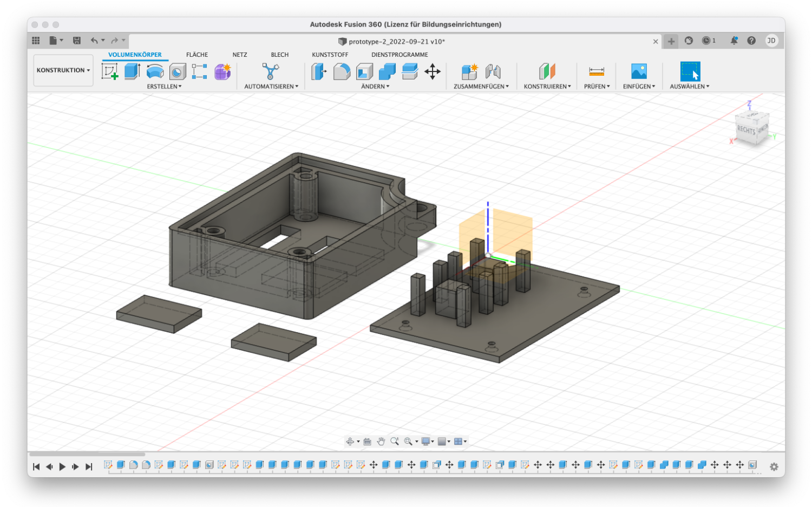Open the Help question mark
The width and height of the screenshot is (812, 507).
click(751, 41)
